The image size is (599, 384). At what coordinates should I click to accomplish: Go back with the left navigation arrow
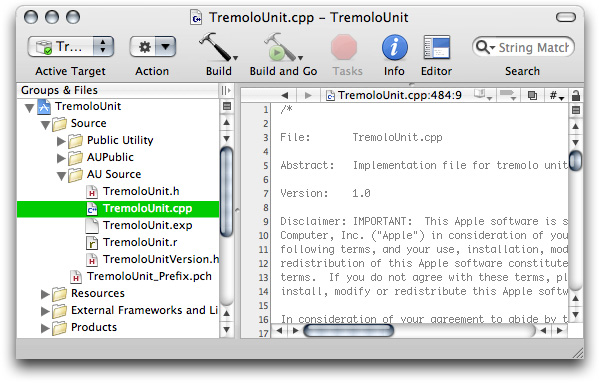(285, 95)
